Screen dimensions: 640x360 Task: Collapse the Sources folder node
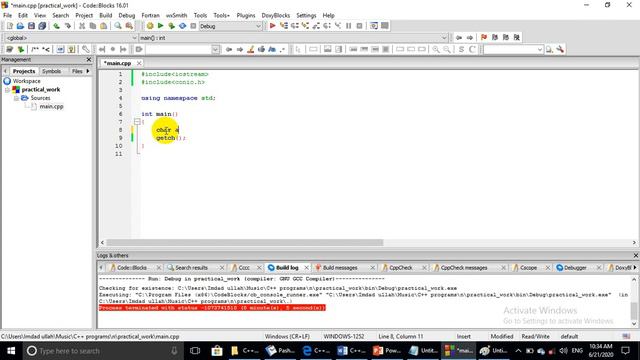click(16, 98)
